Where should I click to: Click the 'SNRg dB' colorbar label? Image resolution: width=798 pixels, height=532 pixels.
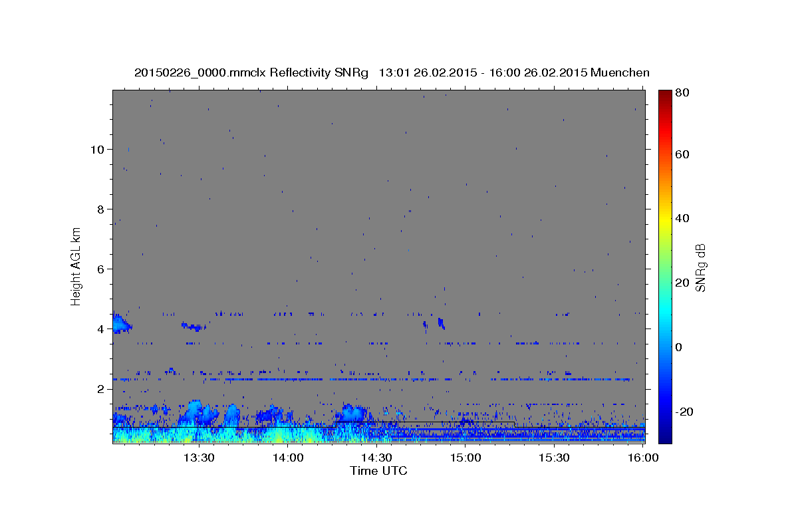point(700,267)
